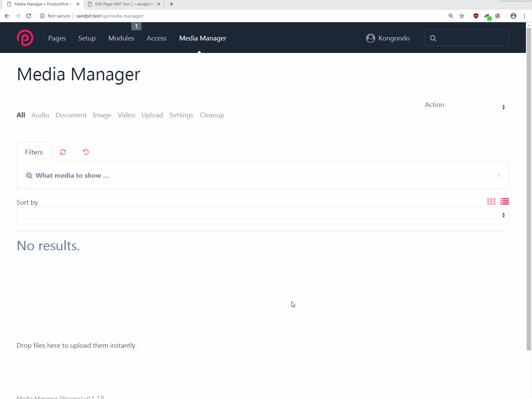Screen dimensions: 532x399
Task: Click the browser forward arrow
Action: (x=18, y=16)
